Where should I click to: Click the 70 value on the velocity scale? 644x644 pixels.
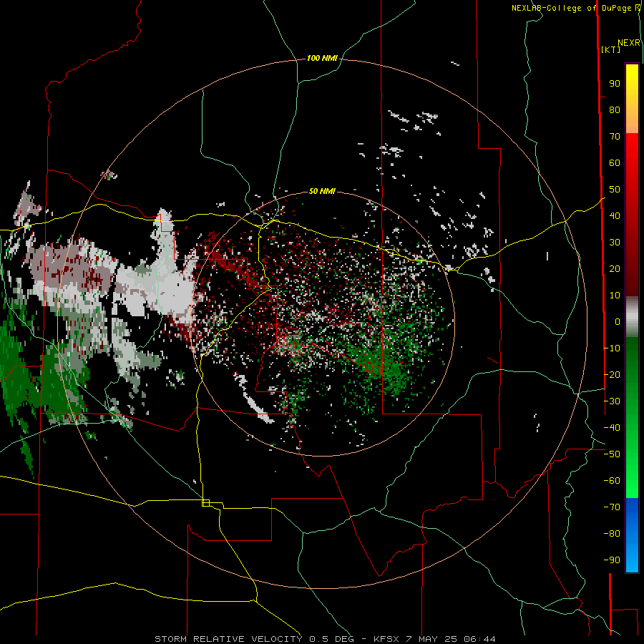click(x=615, y=137)
